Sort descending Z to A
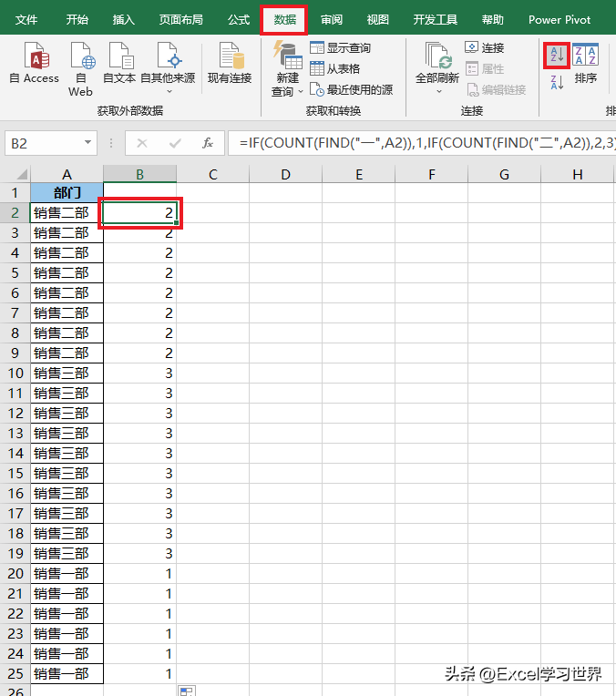The width and height of the screenshot is (616, 696). tap(557, 83)
